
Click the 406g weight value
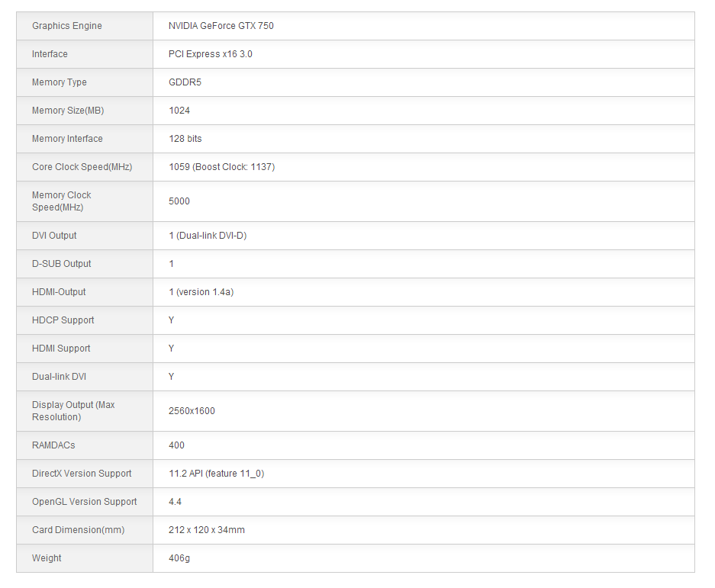179,558
